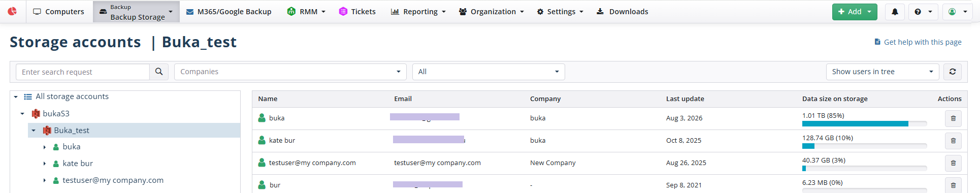
Task: Click the 1.01 TB (85%) usage bar
Action: tap(864, 123)
